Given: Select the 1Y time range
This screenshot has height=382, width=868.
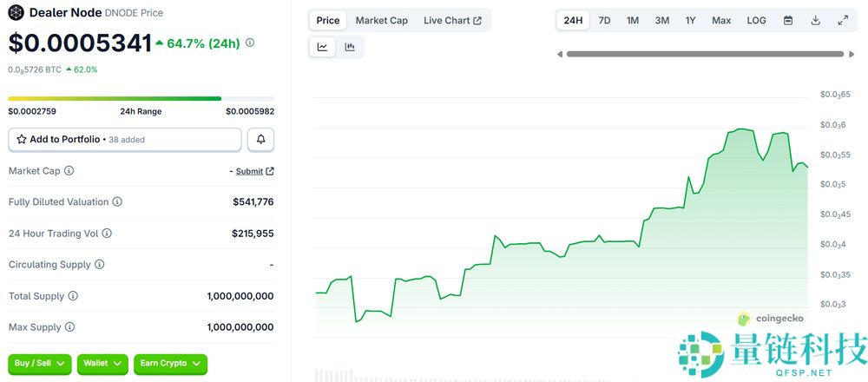Looking at the screenshot, I should tap(690, 20).
